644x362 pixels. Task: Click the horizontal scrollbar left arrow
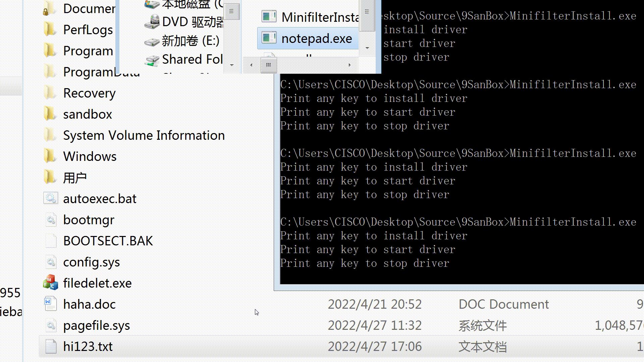251,65
